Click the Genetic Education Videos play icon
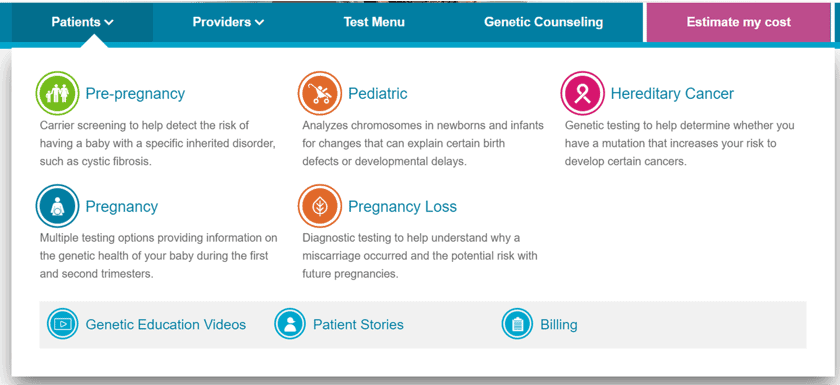840x385 pixels. [63, 324]
